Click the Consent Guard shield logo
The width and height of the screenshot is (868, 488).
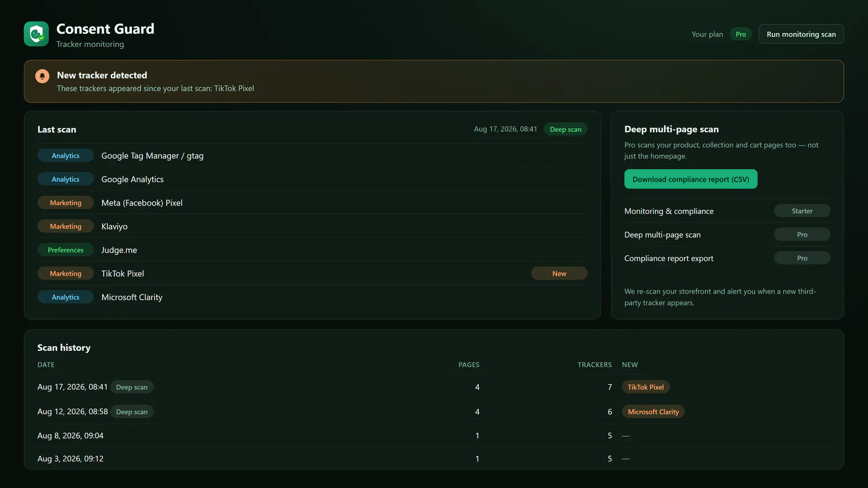coord(36,34)
